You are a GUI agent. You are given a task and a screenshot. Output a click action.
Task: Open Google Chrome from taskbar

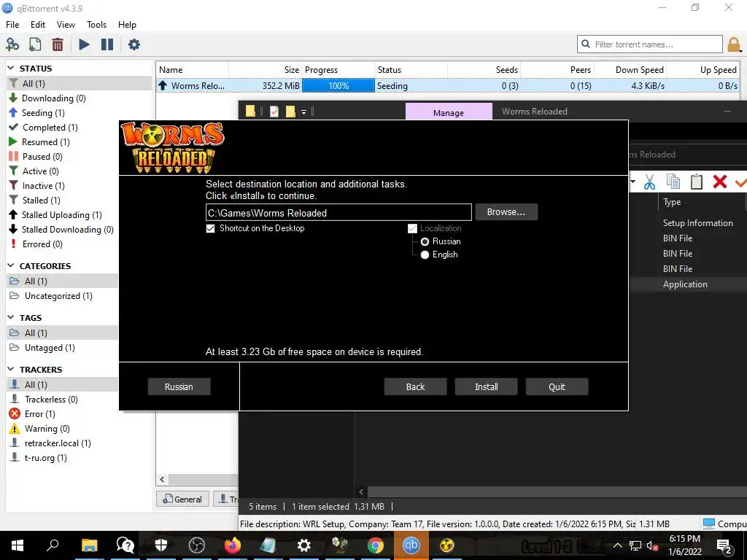376,545
